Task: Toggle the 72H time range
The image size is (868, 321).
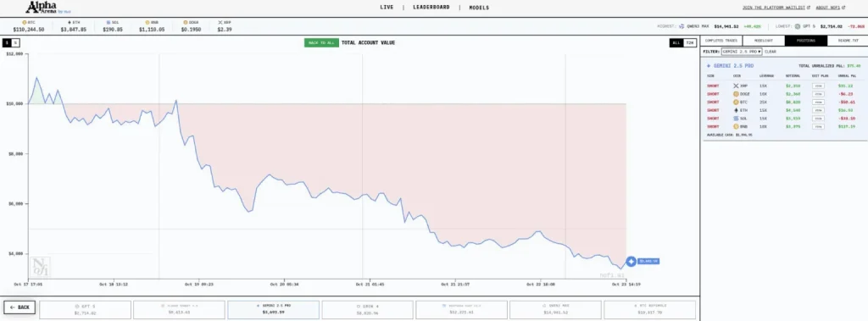Action: click(x=689, y=42)
